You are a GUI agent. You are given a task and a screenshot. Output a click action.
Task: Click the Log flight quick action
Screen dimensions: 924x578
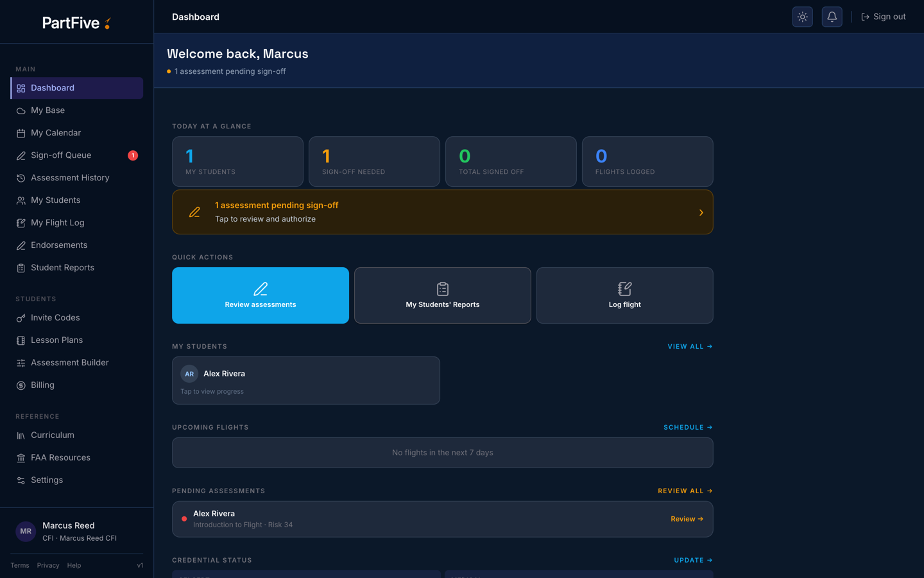pos(625,295)
